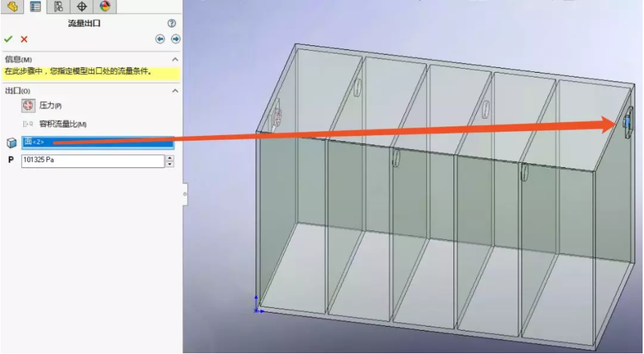The height and width of the screenshot is (354, 644).
Task: Select the 容积流量比 outlet option
Action: [x=62, y=124]
